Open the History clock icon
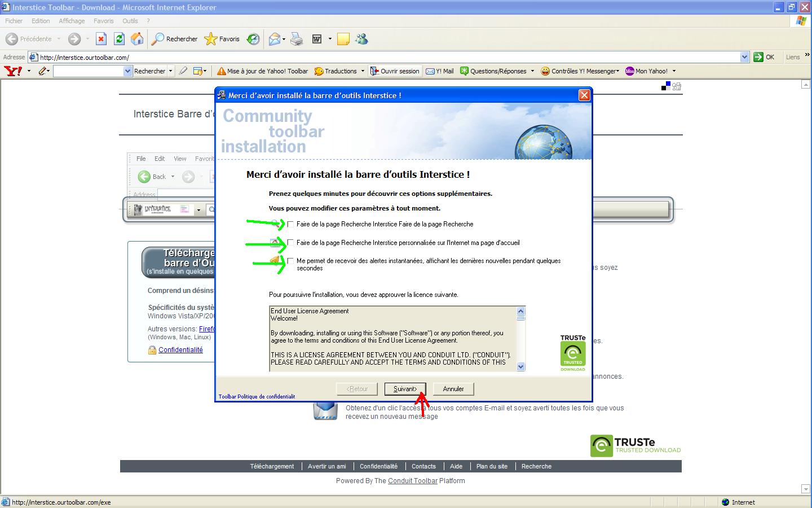 click(254, 39)
